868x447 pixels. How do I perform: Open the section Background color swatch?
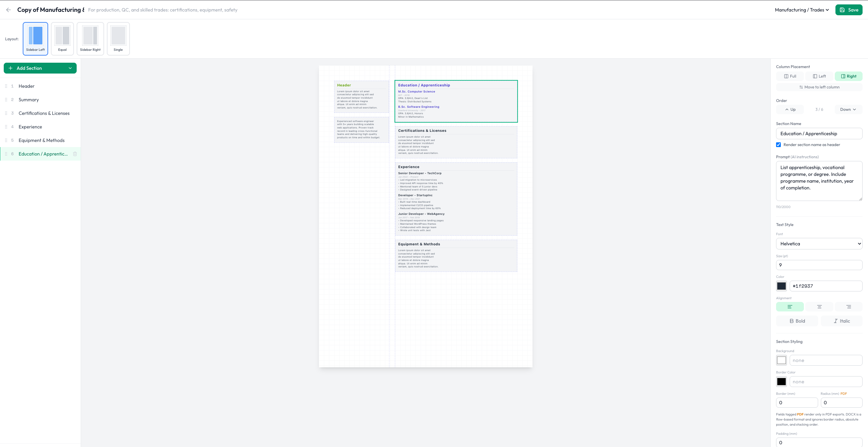point(781,360)
